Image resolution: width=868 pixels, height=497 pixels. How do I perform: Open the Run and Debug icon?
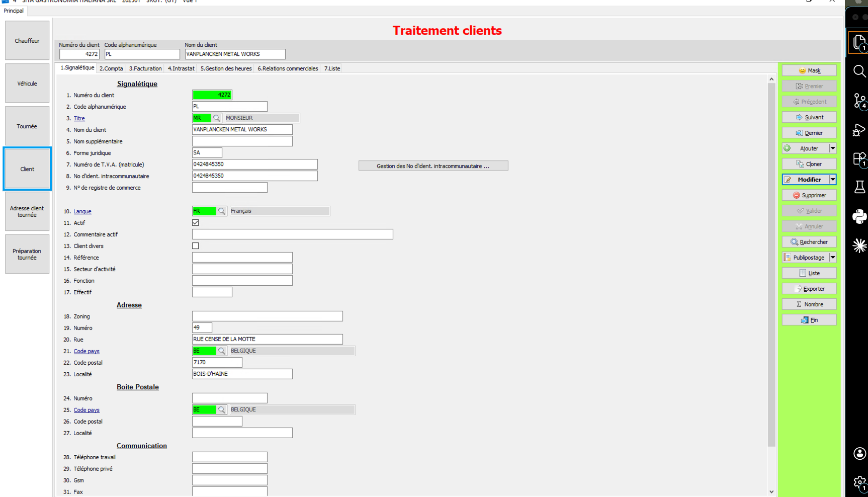pyautogui.click(x=859, y=130)
